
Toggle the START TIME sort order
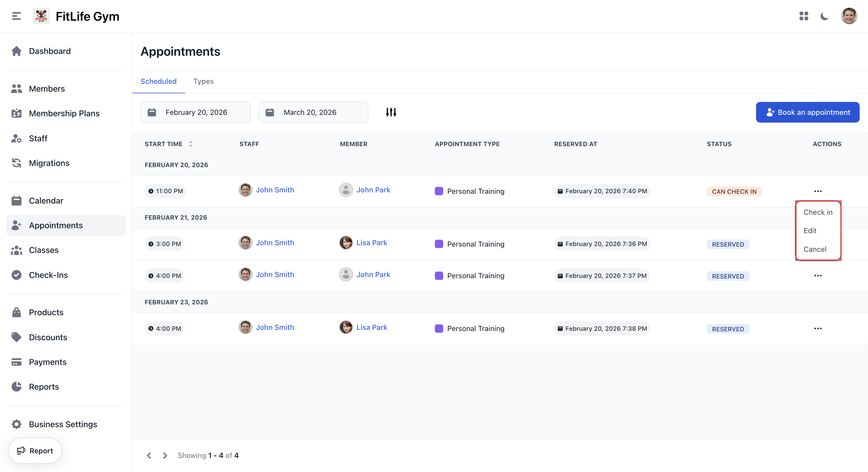(x=190, y=144)
